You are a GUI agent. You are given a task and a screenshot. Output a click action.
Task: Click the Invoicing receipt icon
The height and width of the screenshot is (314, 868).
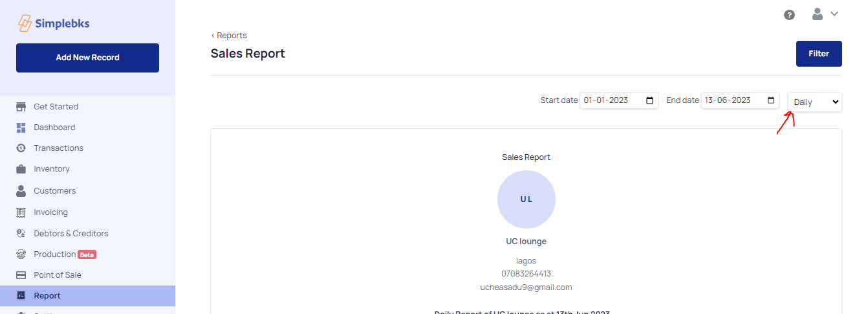click(x=21, y=212)
